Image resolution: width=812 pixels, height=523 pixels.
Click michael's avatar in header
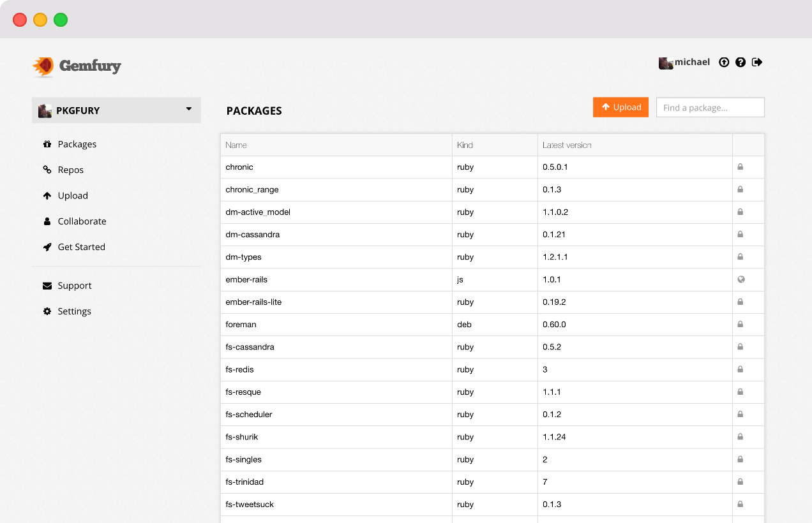[666, 63]
